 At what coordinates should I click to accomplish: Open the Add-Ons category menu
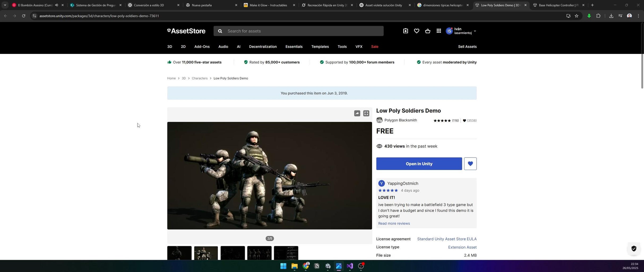tap(202, 46)
